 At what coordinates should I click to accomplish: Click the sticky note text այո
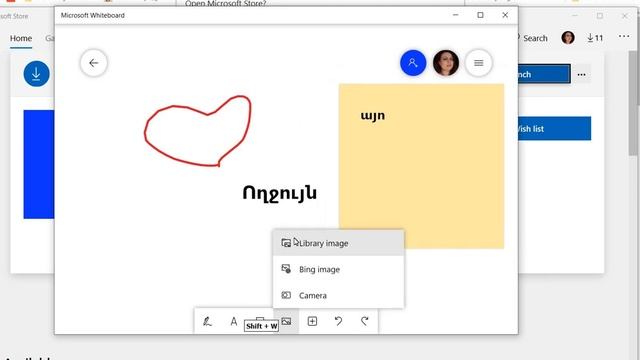point(372,116)
